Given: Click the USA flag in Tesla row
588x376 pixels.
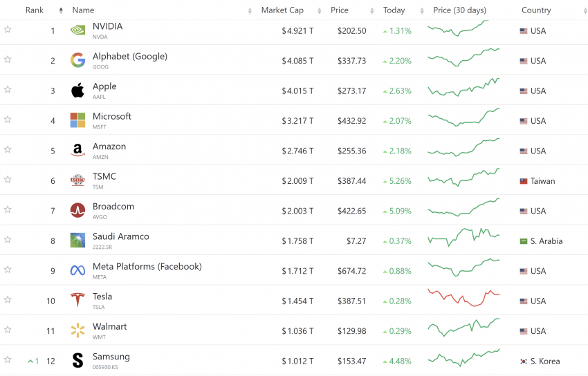Looking at the screenshot, I should [x=524, y=301].
